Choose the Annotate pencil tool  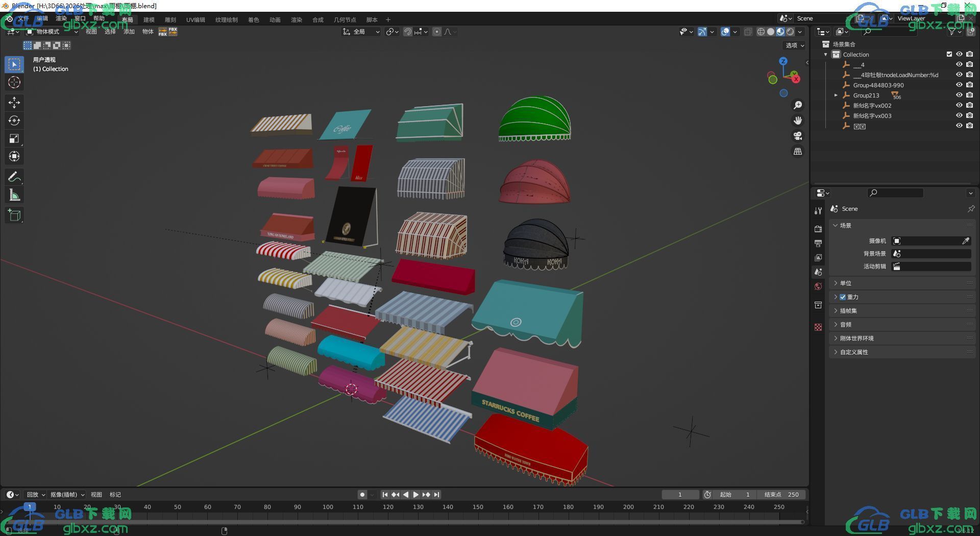(14, 177)
